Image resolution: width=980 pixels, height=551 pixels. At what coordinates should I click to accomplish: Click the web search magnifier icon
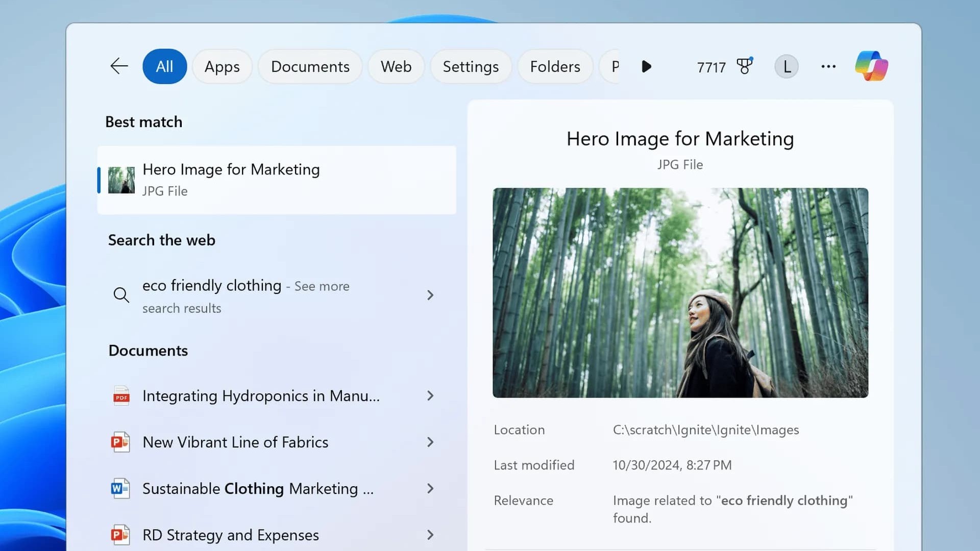[x=121, y=295]
